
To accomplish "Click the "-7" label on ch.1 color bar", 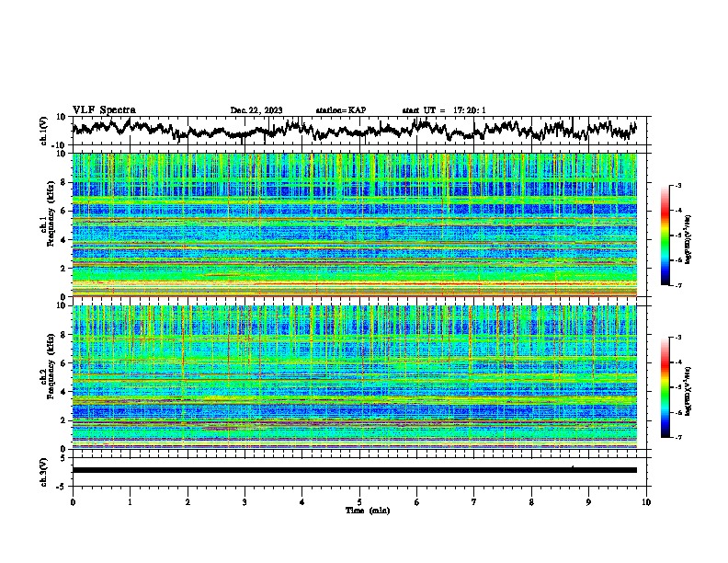I will click(677, 285).
